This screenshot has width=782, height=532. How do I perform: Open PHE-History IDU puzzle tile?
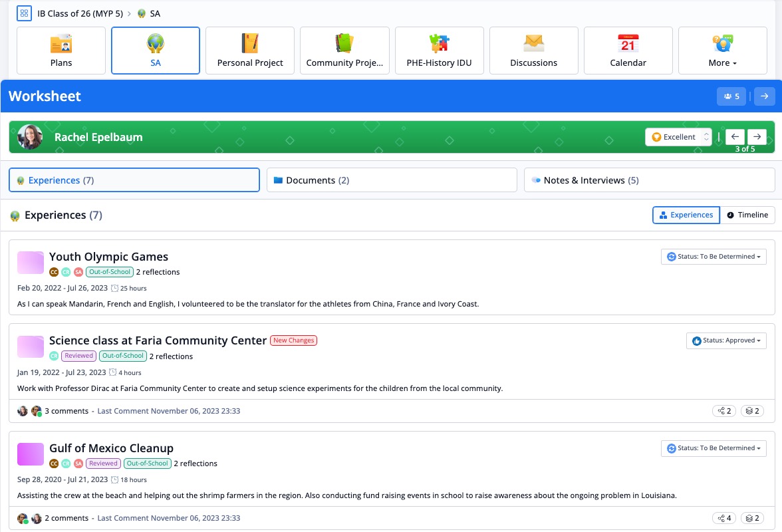coord(439,51)
